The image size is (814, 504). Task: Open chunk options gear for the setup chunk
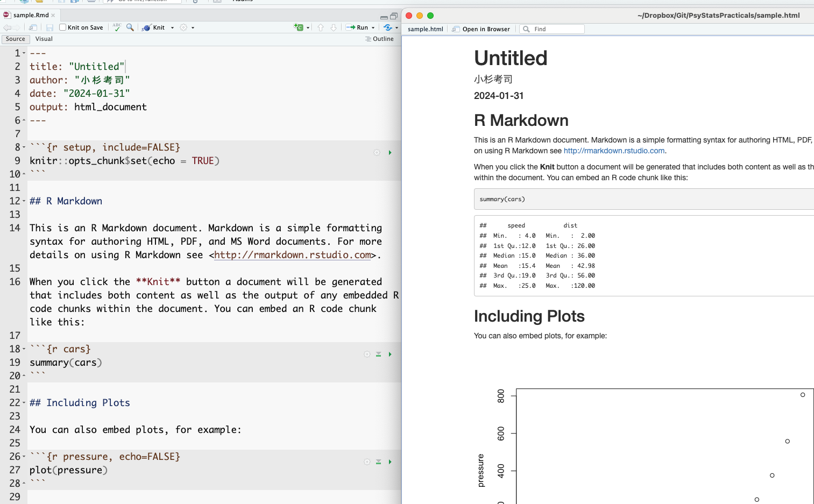pos(377,153)
